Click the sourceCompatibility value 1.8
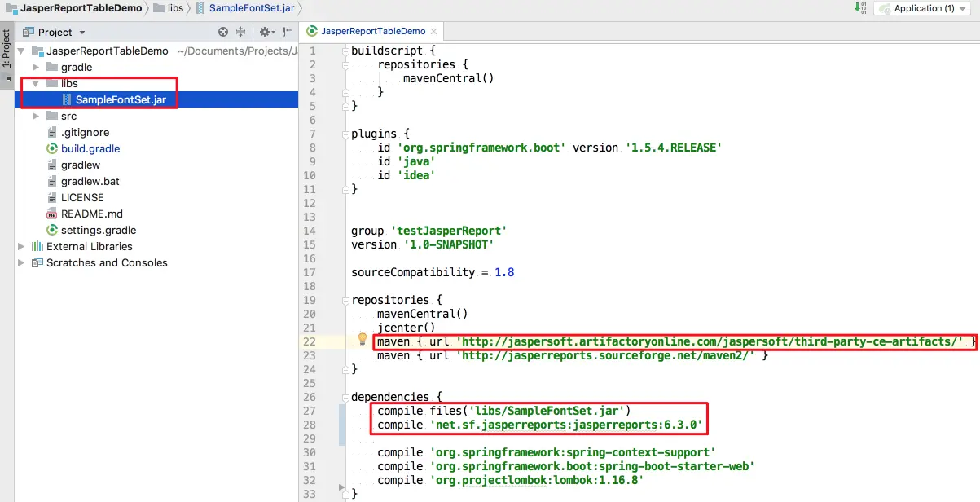980x502 pixels. [x=504, y=272]
